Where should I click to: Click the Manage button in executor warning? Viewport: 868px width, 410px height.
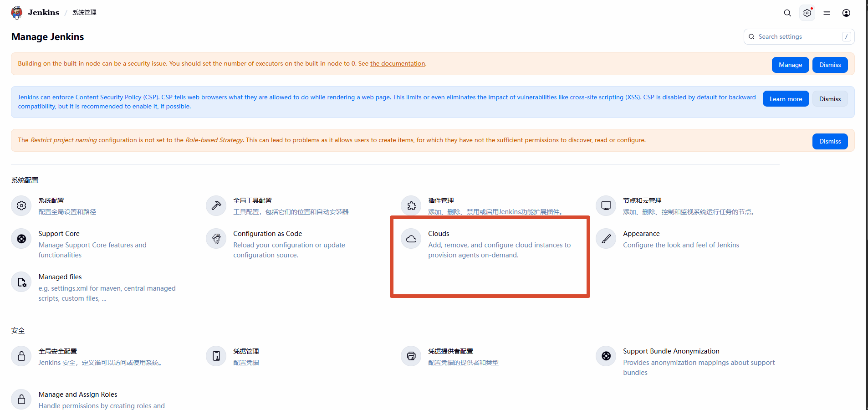point(790,65)
